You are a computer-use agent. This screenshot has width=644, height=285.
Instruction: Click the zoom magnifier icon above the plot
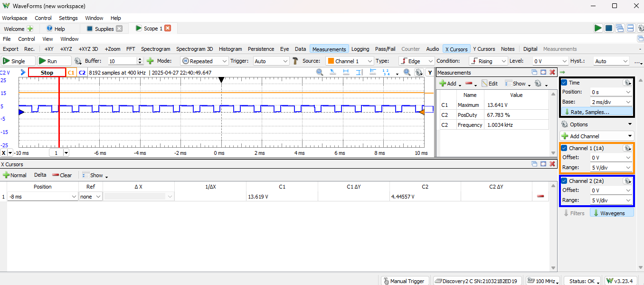(x=320, y=72)
